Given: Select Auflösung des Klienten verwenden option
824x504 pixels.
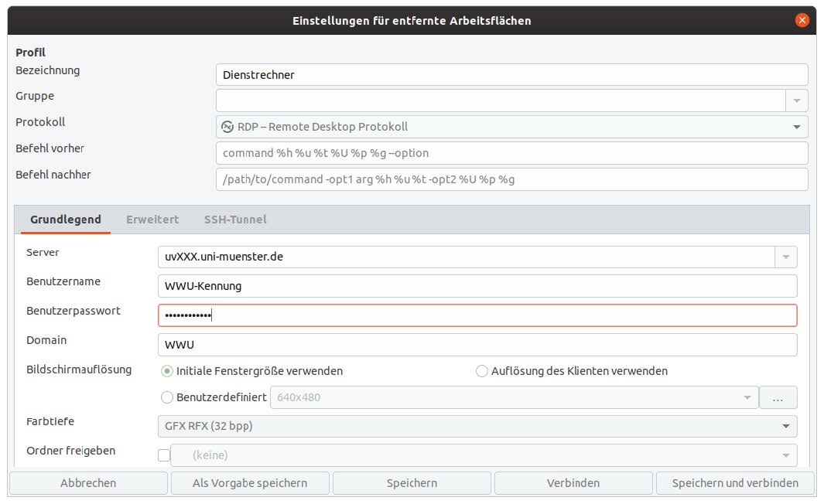Looking at the screenshot, I should (482, 371).
